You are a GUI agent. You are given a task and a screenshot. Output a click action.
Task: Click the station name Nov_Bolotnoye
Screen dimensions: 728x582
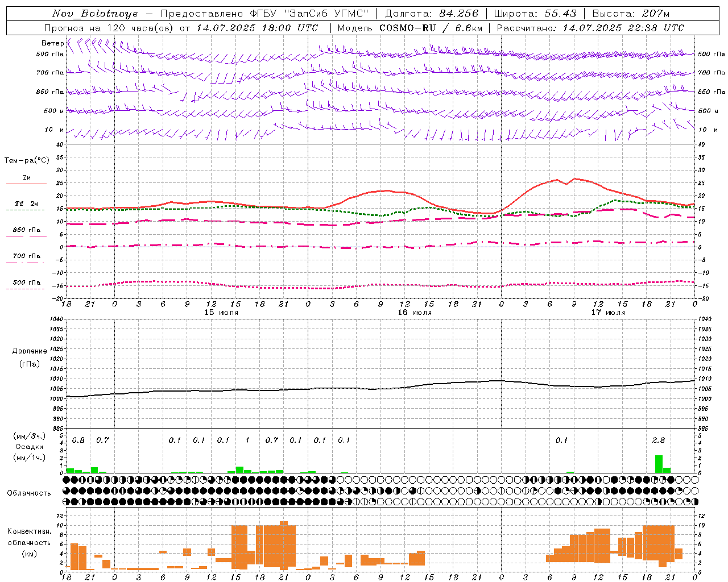[95, 14]
